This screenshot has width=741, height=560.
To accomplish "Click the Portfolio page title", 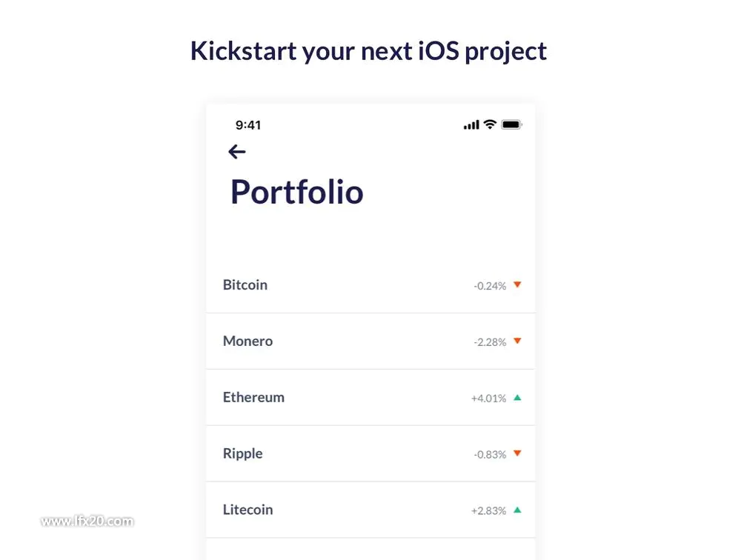I will 297,193.
